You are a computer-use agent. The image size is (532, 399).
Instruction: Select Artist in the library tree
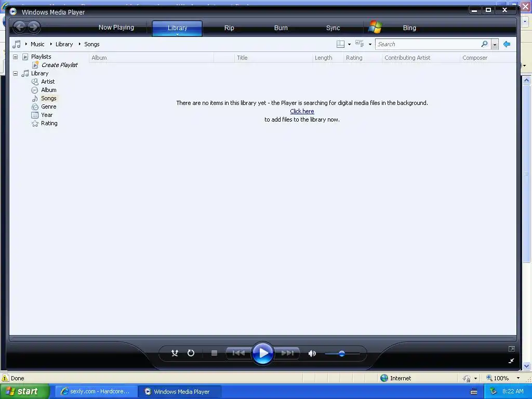point(48,82)
